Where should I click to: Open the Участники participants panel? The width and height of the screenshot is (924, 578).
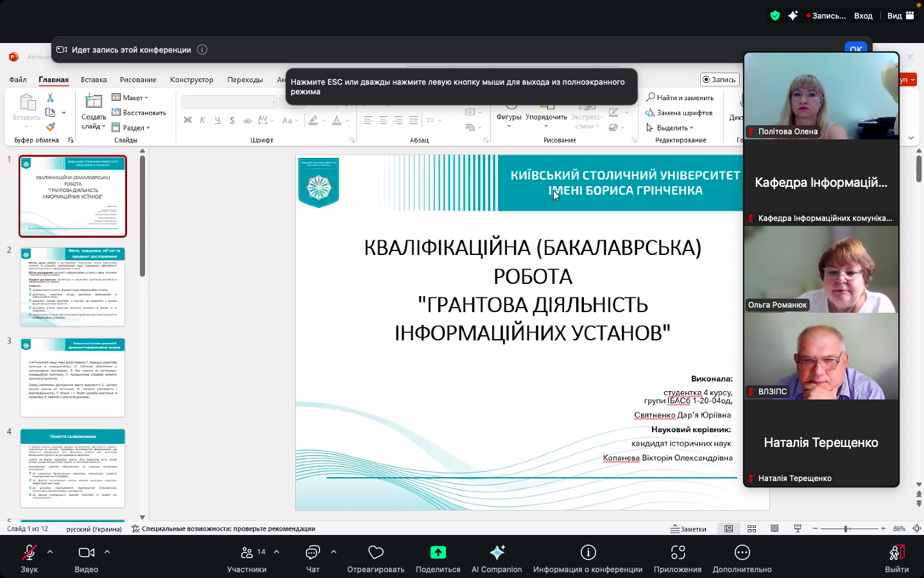[247, 553]
